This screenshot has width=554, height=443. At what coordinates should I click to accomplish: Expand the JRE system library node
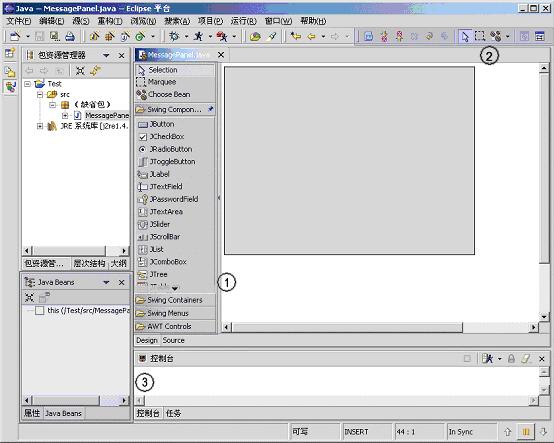pyautogui.click(x=40, y=126)
